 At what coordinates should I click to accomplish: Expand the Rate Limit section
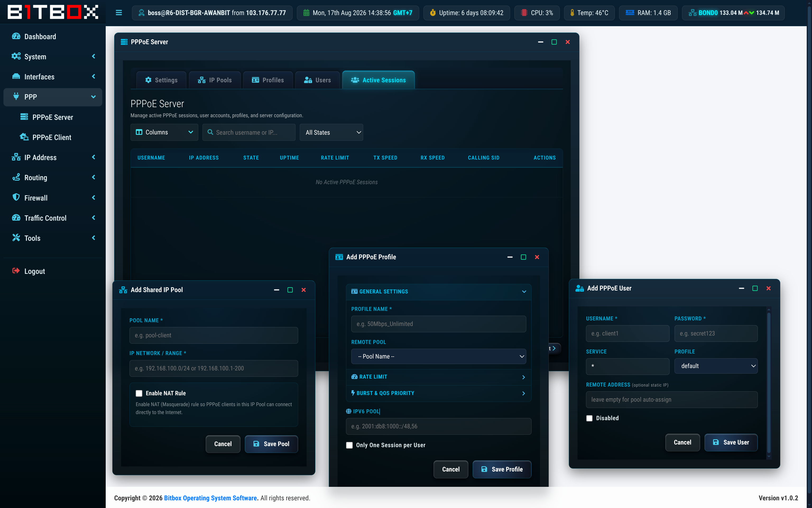[x=439, y=377]
